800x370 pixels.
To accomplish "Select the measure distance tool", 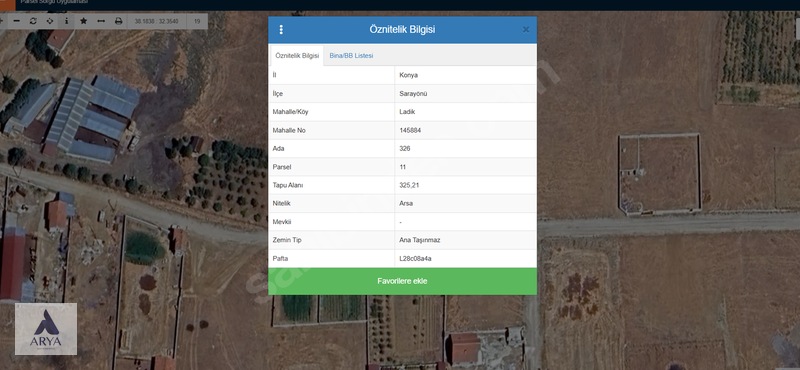I will click(101, 21).
